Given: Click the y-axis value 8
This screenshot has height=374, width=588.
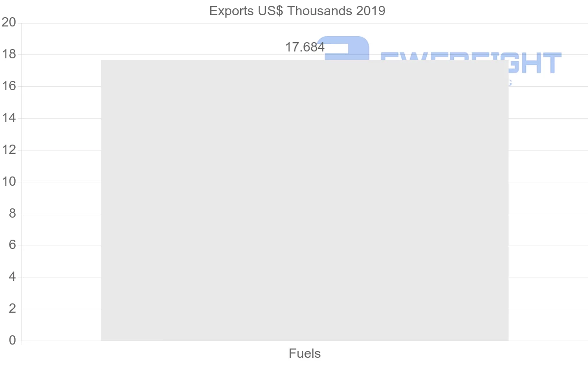Looking at the screenshot, I should pyautogui.click(x=12, y=214).
